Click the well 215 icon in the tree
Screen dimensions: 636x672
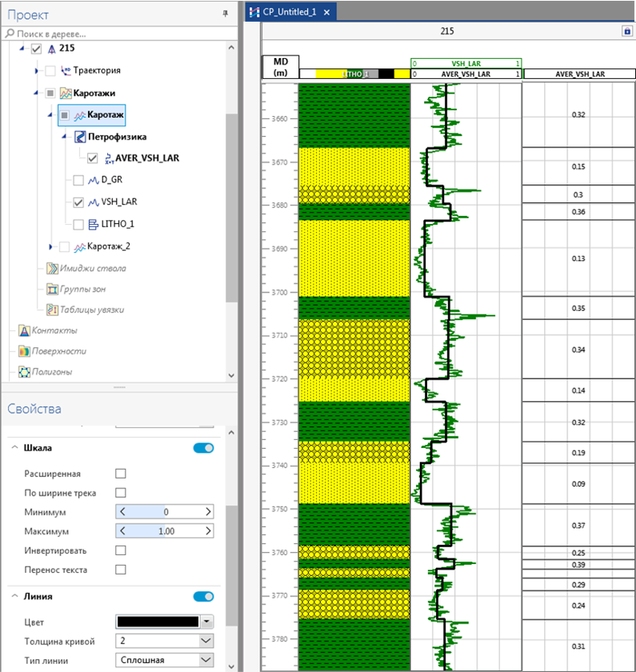point(52,49)
